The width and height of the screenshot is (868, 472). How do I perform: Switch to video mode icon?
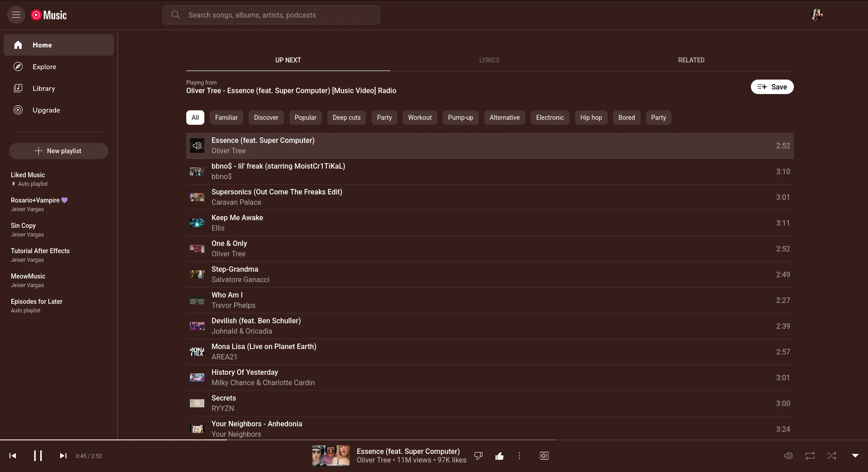click(544, 456)
